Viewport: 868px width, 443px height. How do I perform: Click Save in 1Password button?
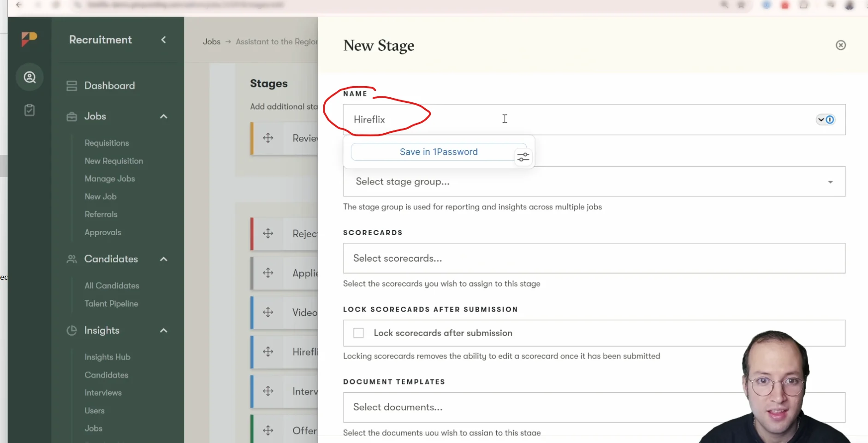pyautogui.click(x=439, y=152)
